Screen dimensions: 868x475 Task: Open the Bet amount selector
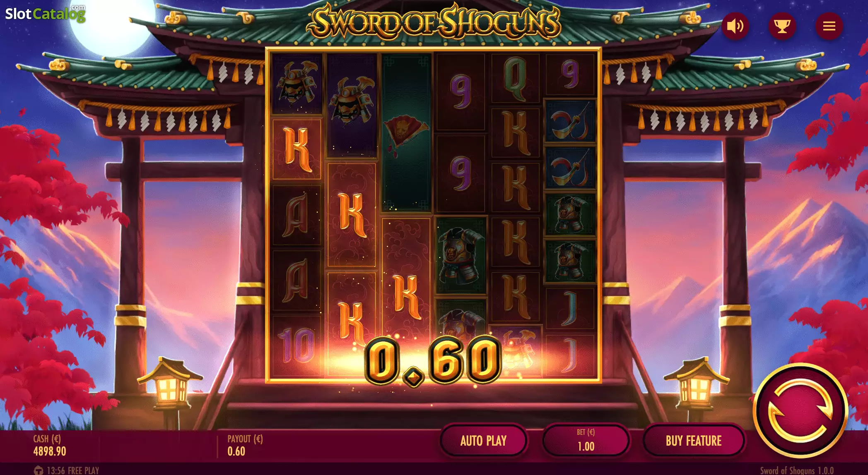(x=586, y=441)
